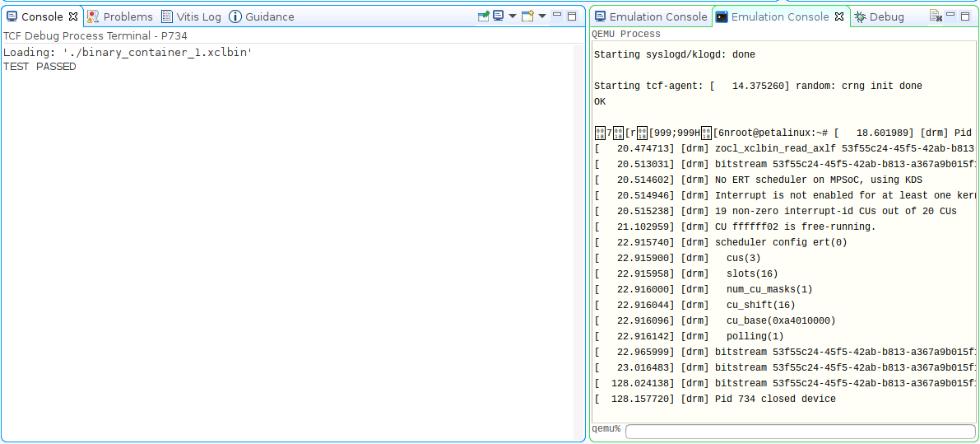Maximize the Console panel

(572, 16)
